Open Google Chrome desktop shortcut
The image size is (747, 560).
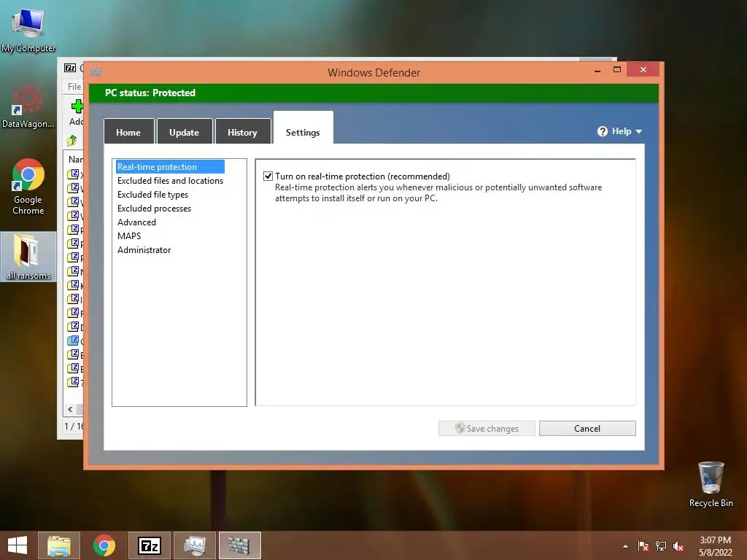(28, 187)
